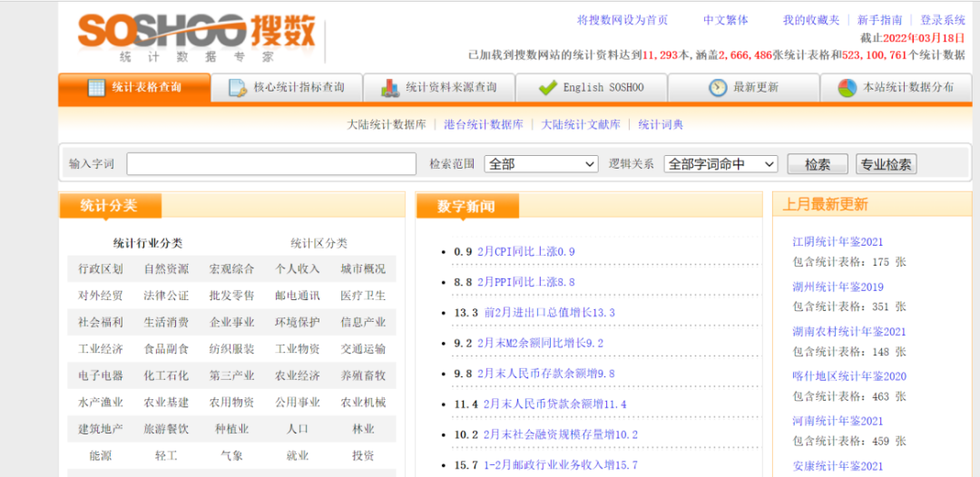Expand the 逻辑关系 dropdown 全部字词命中

[720, 164]
